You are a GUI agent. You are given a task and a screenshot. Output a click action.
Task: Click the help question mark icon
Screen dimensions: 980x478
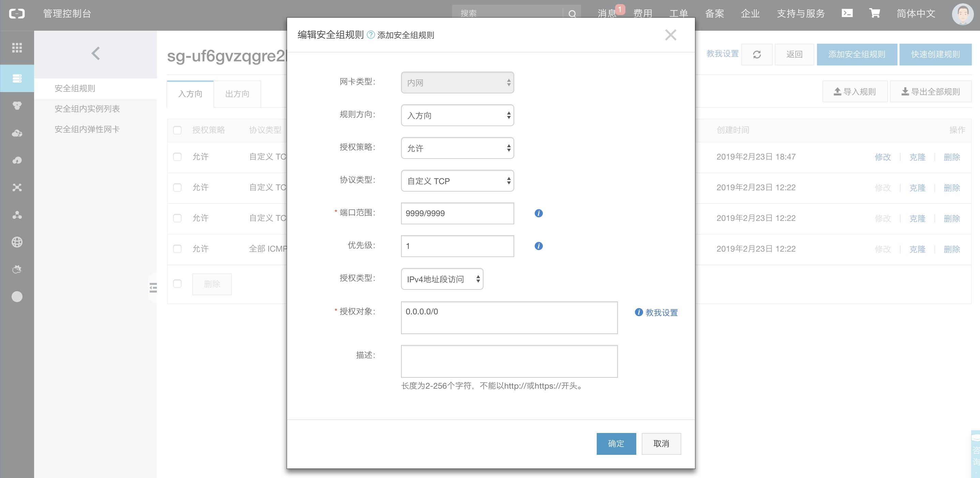pyautogui.click(x=371, y=35)
